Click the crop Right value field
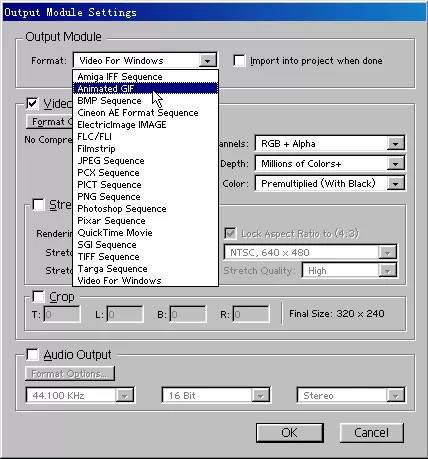This screenshot has height=459, width=428. (x=251, y=314)
